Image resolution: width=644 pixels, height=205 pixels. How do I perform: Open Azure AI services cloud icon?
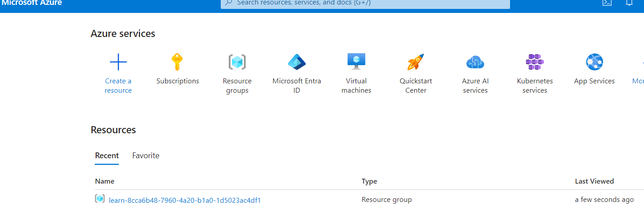tap(475, 62)
